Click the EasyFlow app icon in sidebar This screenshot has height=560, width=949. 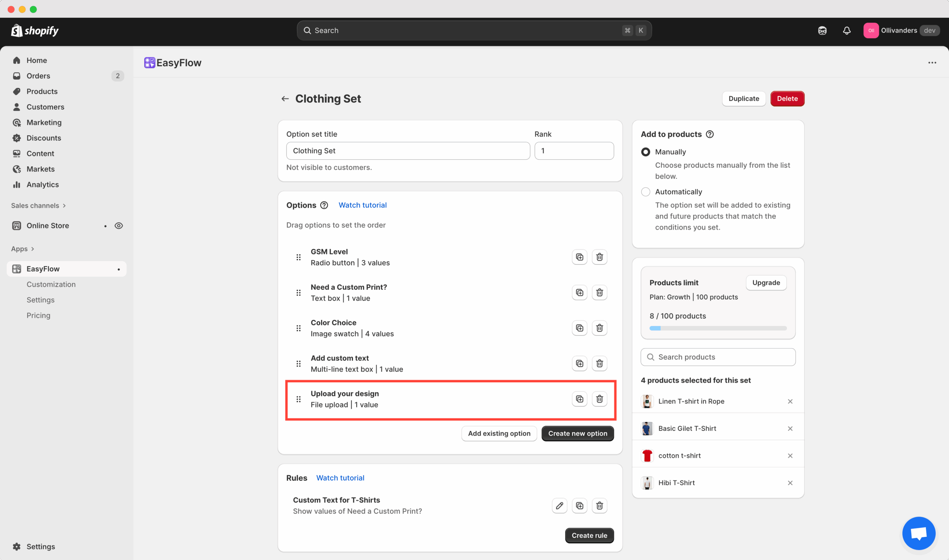pyautogui.click(x=16, y=269)
